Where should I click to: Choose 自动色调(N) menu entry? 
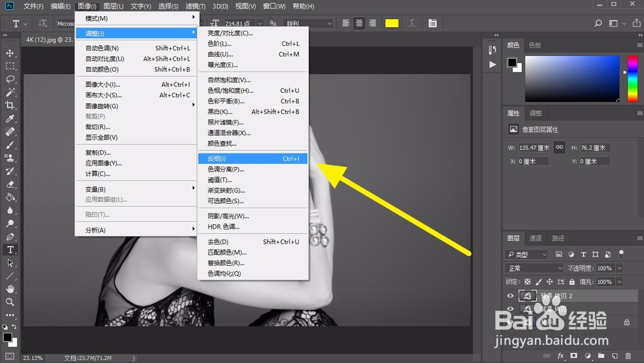click(x=136, y=48)
